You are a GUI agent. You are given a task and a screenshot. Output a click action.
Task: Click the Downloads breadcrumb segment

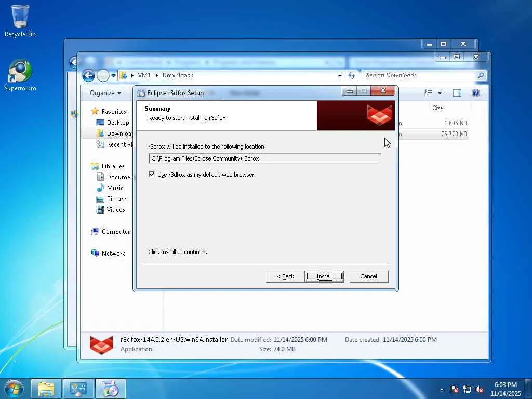178,75
